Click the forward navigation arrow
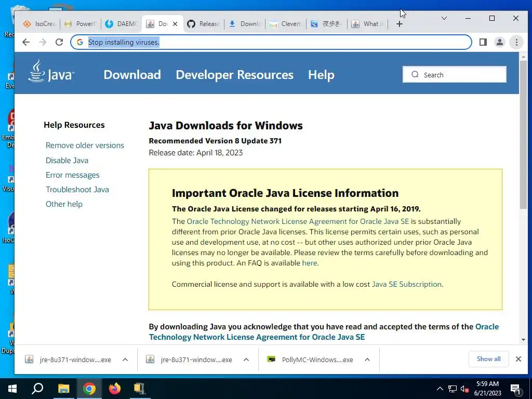 coord(43,42)
